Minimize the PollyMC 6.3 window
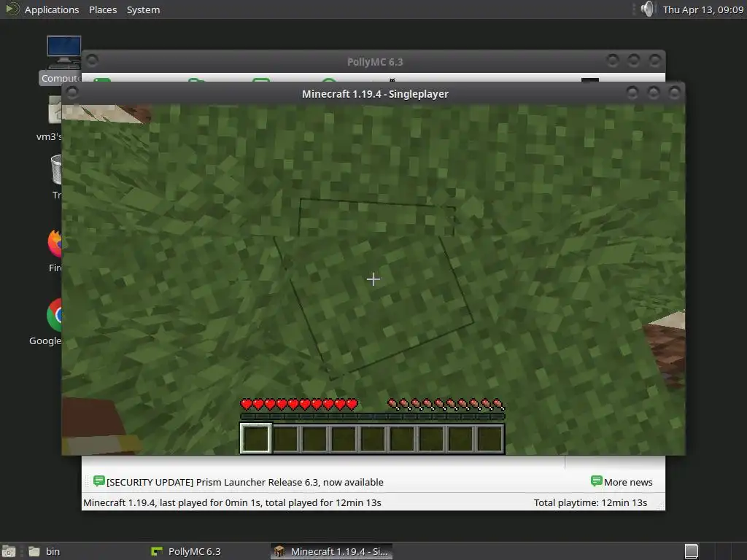This screenshot has width=747, height=560. coord(613,61)
